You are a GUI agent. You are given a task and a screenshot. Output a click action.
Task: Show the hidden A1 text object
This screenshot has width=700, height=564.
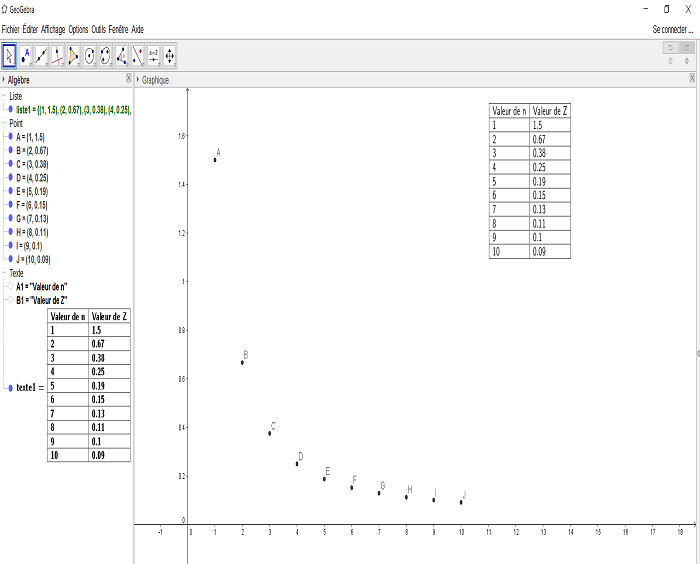[10, 286]
